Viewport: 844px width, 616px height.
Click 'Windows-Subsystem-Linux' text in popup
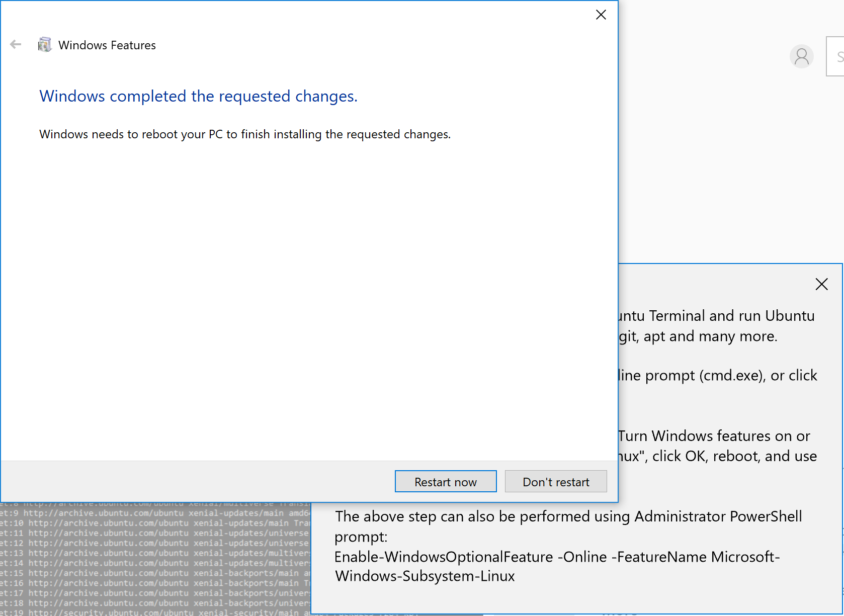425,576
